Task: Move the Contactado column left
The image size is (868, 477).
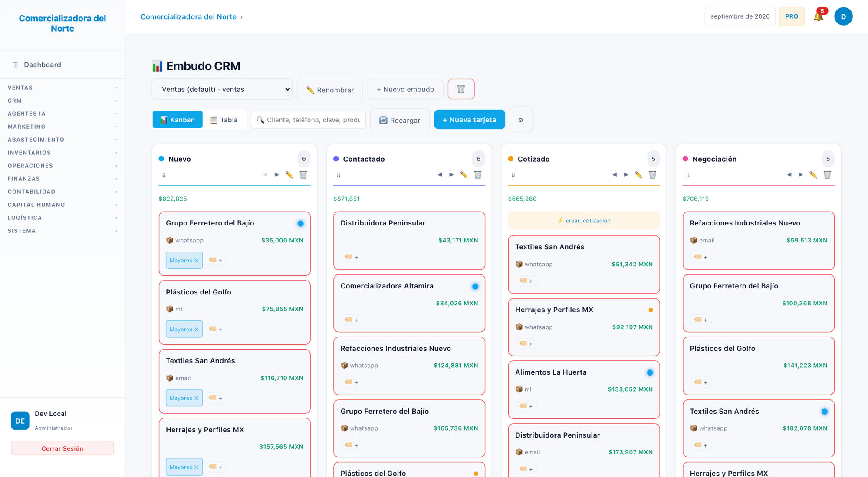Action: [440, 175]
